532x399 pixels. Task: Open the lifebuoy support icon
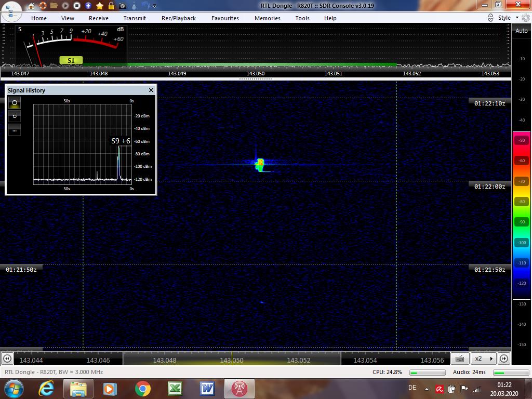click(x=43, y=6)
